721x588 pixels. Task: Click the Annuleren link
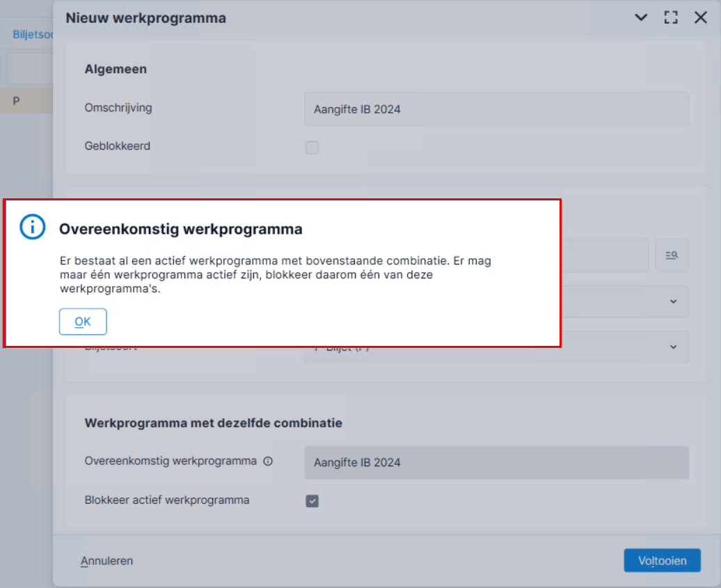point(106,561)
